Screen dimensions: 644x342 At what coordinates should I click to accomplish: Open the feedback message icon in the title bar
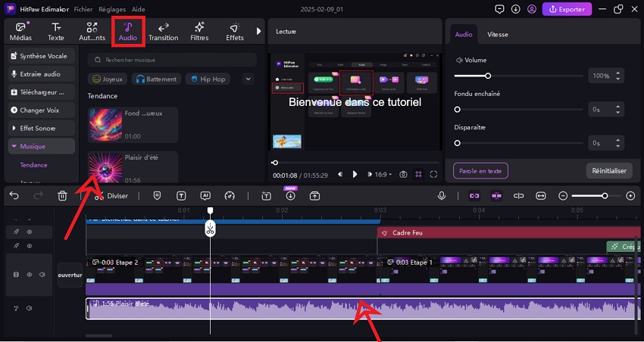pyautogui.click(x=499, y=9)
